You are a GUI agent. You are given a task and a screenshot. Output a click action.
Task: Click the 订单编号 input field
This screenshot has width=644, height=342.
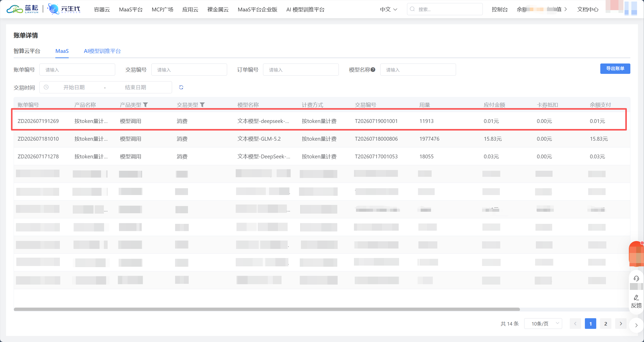click(x=301, y=70)
